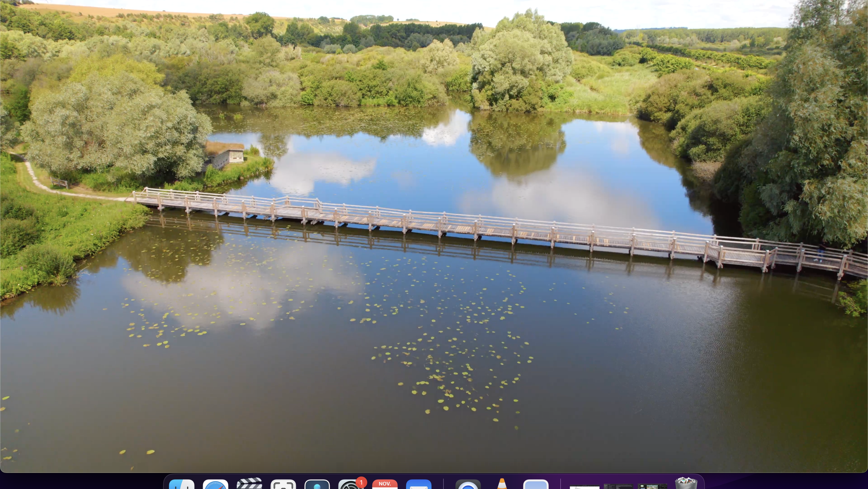The image size is (868, 489).
Task: Restore the last minimized window thumbnail
Action: [x=652, y=486]
